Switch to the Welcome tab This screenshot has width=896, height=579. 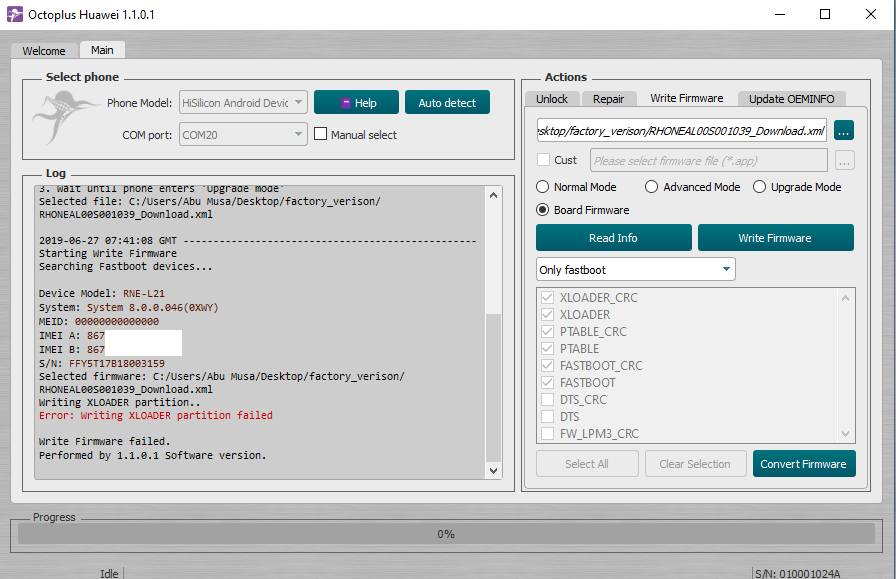point(43,51)
